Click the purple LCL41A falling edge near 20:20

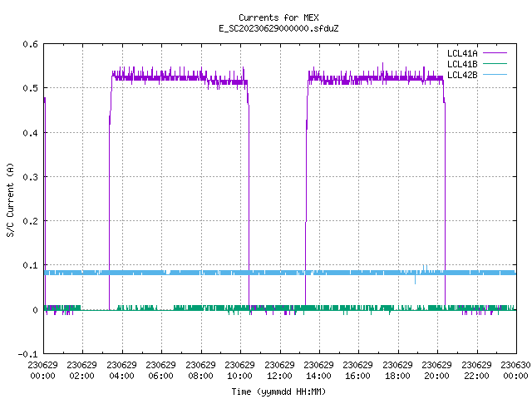[x=445, y=204]
